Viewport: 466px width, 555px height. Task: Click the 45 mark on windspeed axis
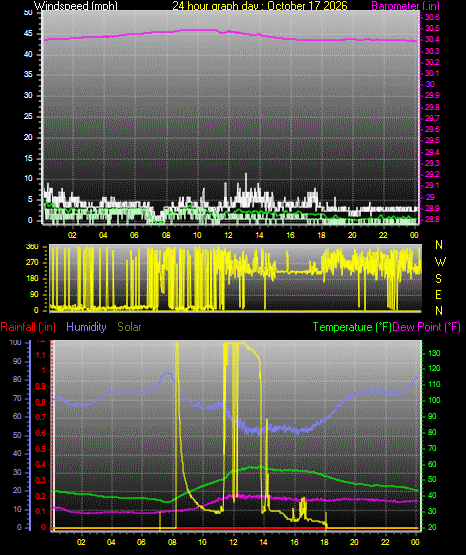[x=28, y=34]
